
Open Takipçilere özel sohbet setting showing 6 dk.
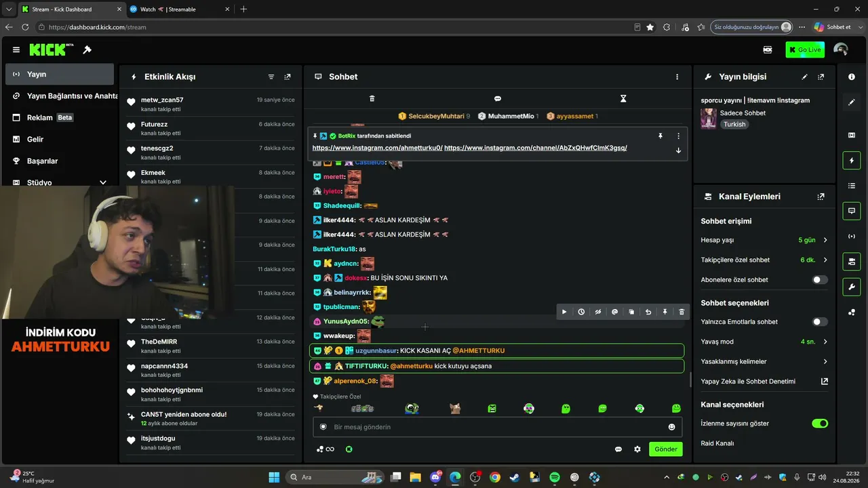tap(764, 260)
